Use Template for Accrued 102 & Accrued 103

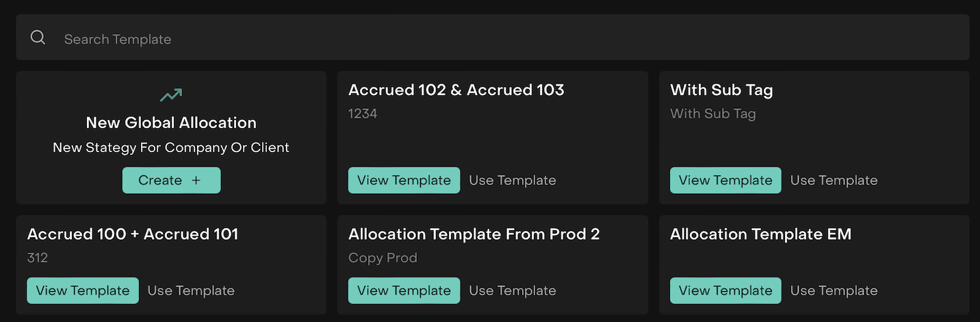point(512,180)
